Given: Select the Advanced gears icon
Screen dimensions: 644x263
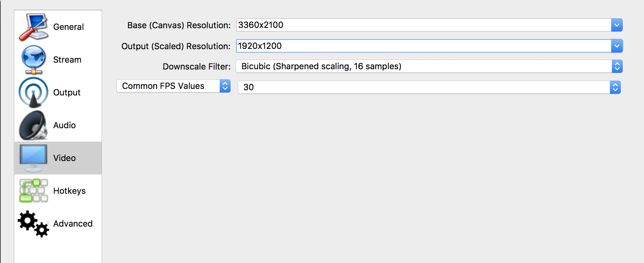Looking at the screenshot, I should (34, 224).
